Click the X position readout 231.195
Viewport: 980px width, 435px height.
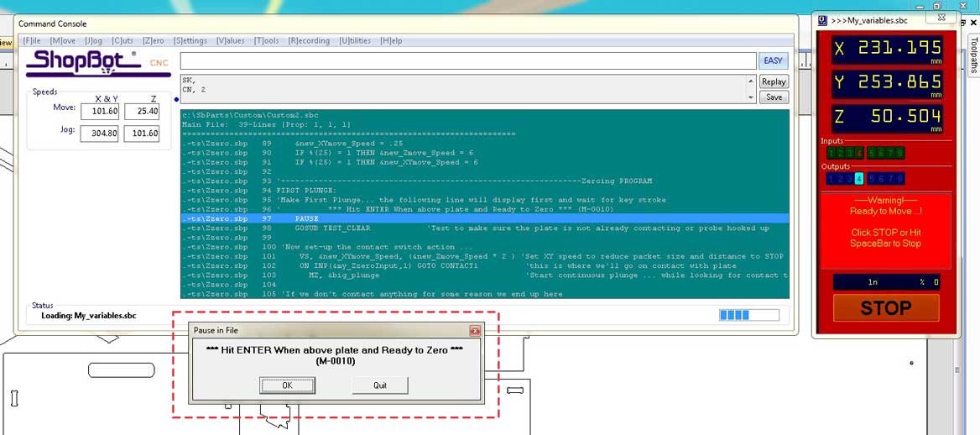pyautogui.click(x=886, y=50)
